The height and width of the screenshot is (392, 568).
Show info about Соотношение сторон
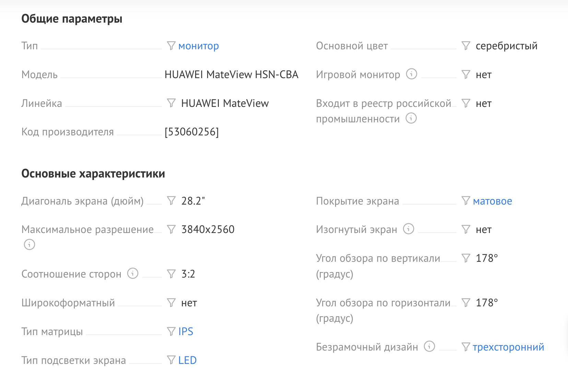point(133,273)
